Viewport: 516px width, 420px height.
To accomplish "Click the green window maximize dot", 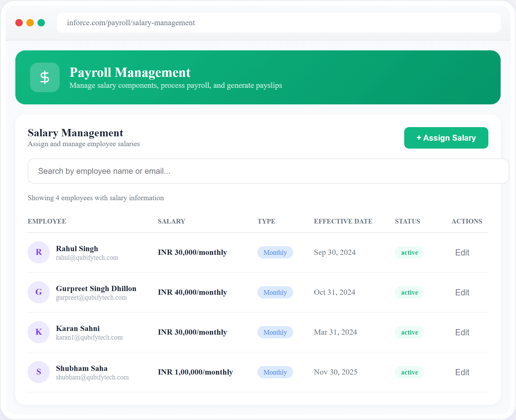I will [41, 23].
